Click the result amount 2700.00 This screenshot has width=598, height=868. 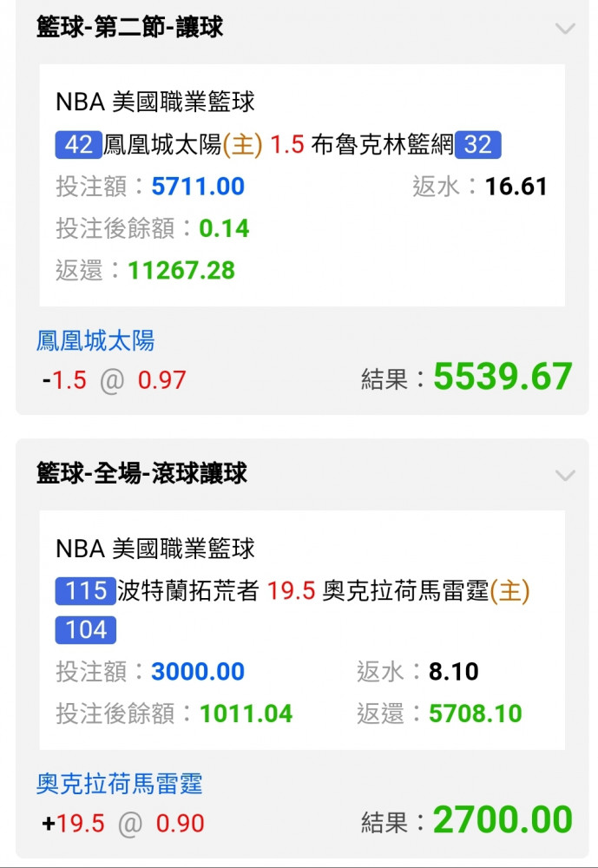tap(503, 820)
